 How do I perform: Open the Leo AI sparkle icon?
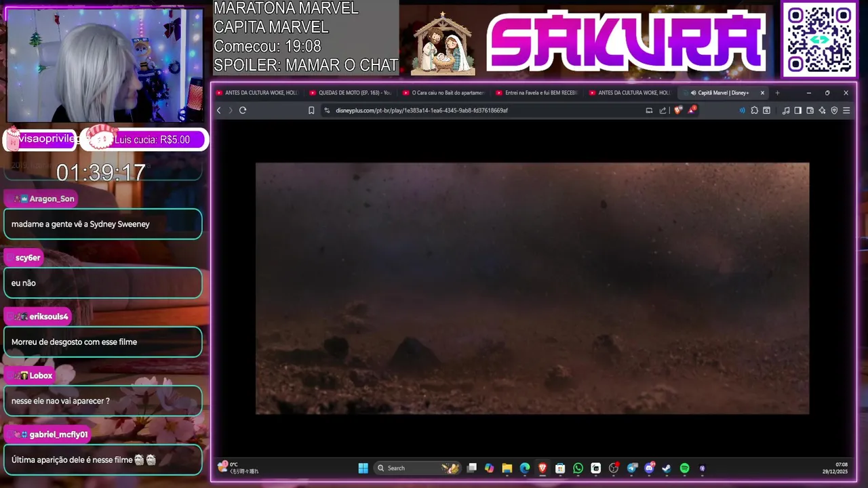822,110
